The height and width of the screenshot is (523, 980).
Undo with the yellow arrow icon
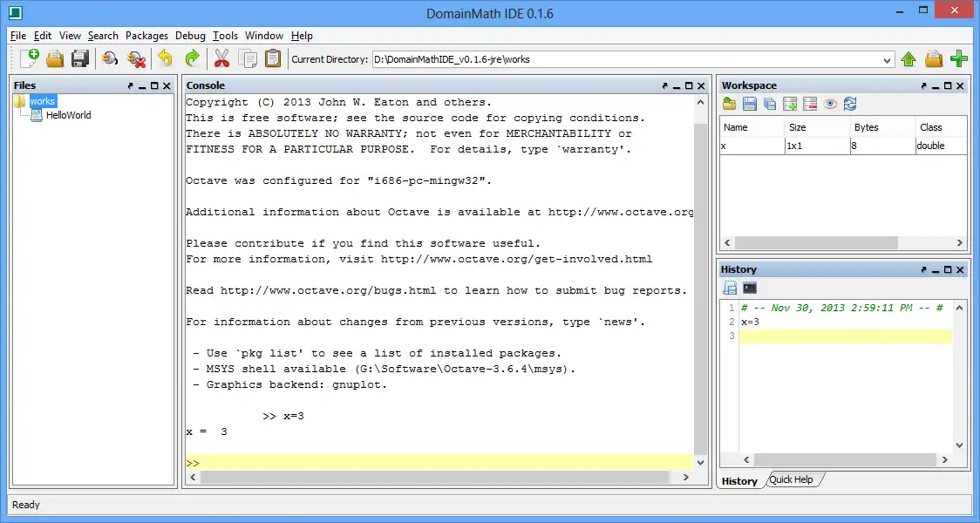coord(165,59)
